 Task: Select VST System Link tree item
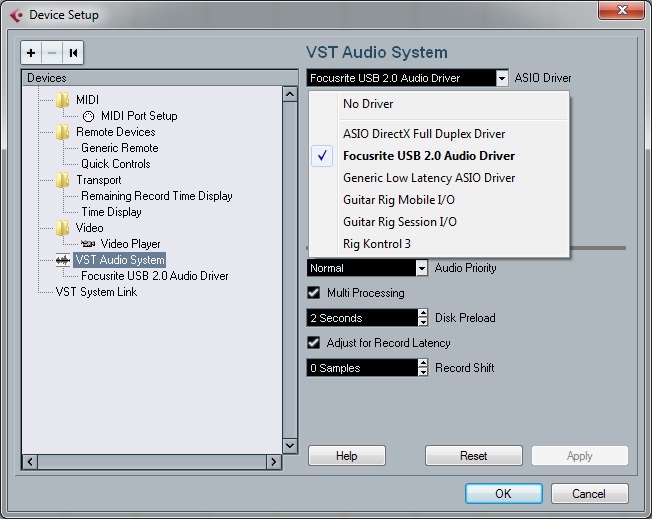(96, 292)
